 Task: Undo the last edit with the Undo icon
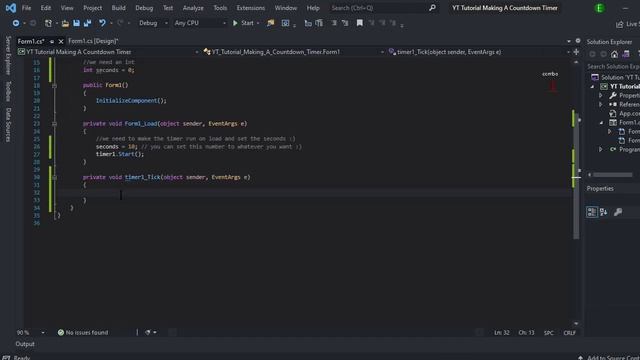[x=102, y=23]
